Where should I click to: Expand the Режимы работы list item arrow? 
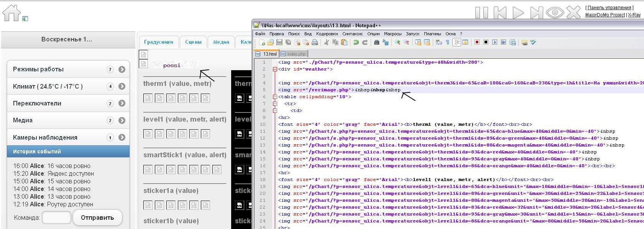click(x=122, y=69)
